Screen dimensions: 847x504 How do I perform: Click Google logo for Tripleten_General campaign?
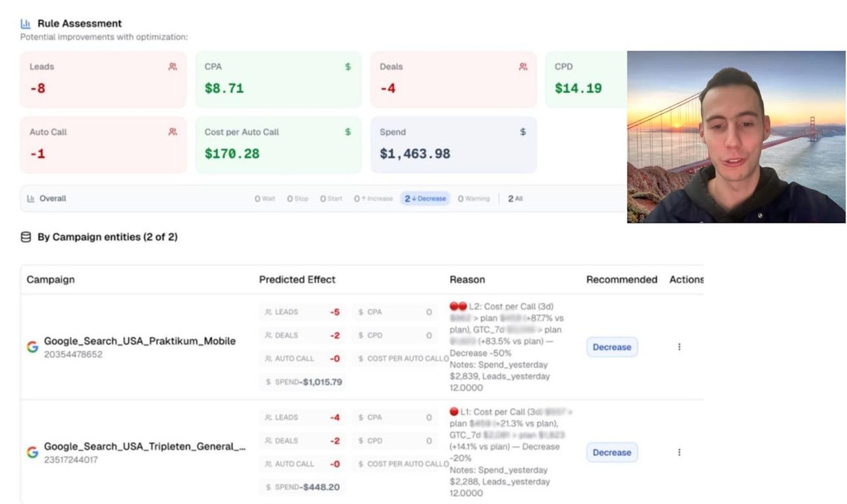pyautogui.click(x=32, y=452)
